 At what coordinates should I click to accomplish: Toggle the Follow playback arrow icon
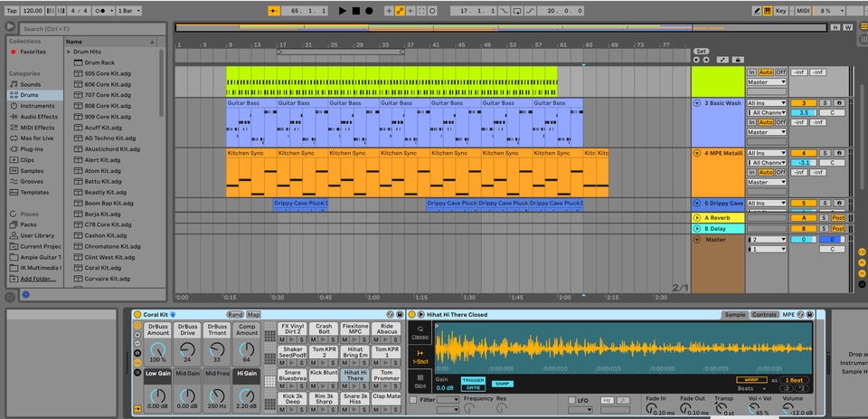[274, 11]
